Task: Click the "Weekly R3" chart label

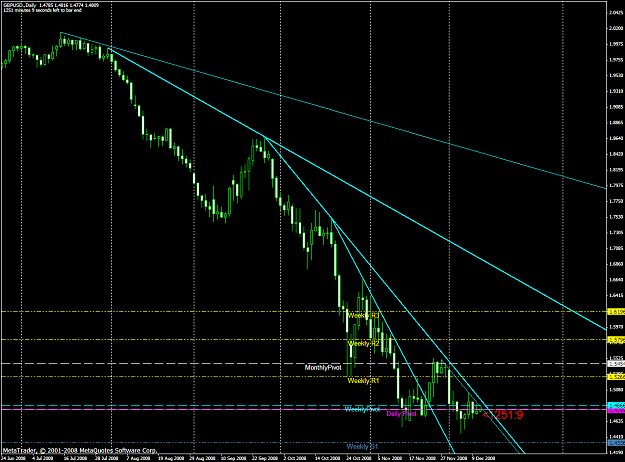Action: tap(363, 316)
